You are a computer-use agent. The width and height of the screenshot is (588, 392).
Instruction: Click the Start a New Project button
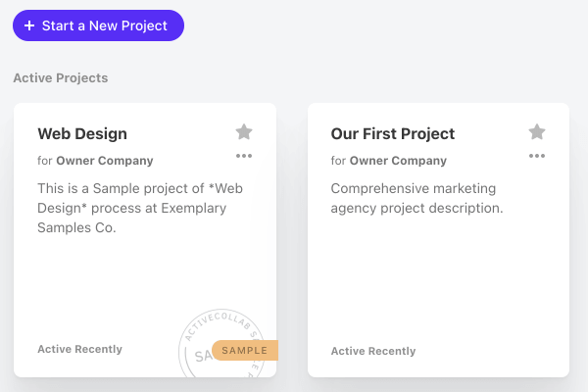point(98,25)
